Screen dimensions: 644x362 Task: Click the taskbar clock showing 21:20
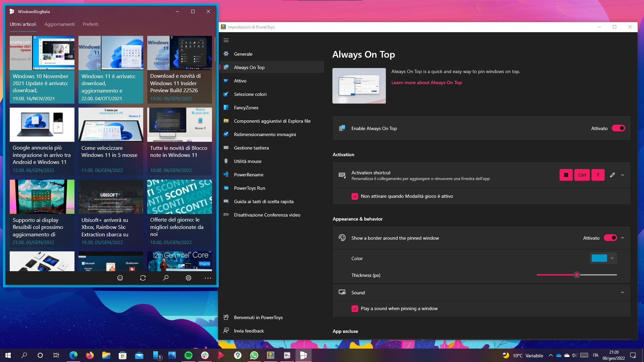[613, 355]
